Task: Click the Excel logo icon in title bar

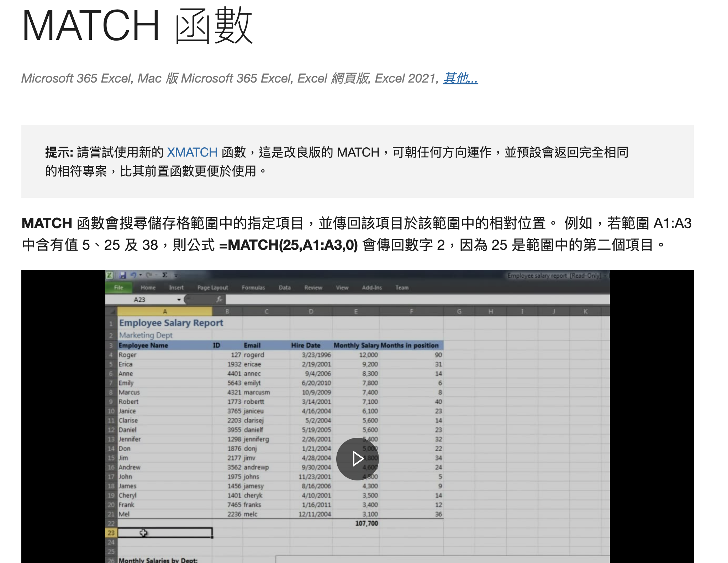Action: point(110,275)
